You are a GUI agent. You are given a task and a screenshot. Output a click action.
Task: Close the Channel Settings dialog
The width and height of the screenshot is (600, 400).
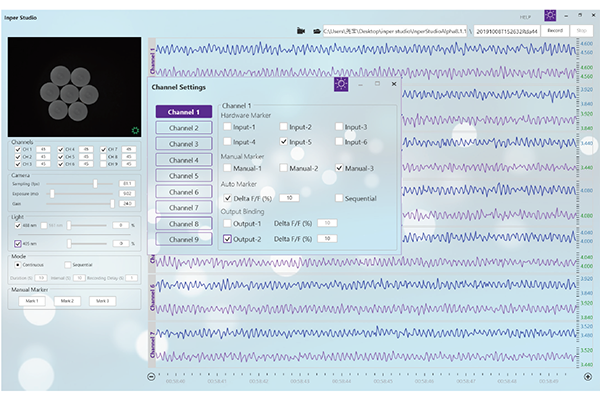coord(394,85)
